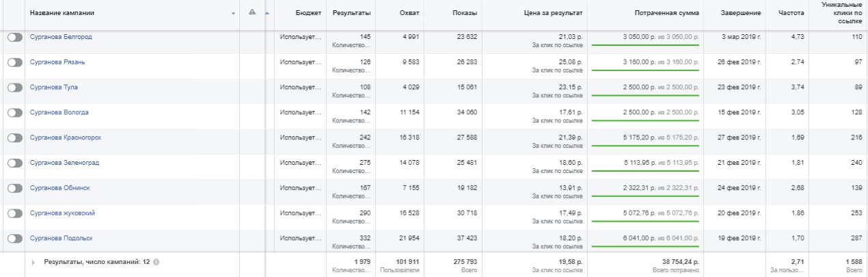The image size is (868, 277).
Task: Sort by the Бюджет column header
Action: point(308,13)
